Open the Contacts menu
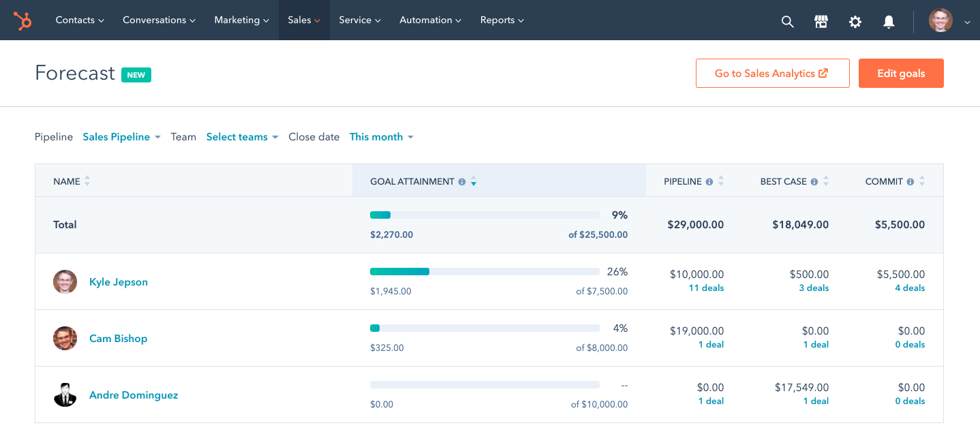980x432 pixels. (x=79, y=20)
